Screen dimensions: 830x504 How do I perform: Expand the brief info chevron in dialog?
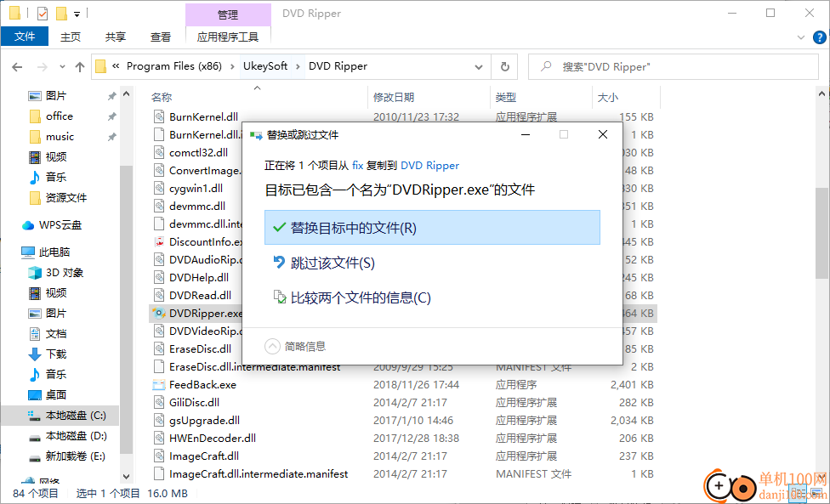pyautogui.click(x=272, y=347)
